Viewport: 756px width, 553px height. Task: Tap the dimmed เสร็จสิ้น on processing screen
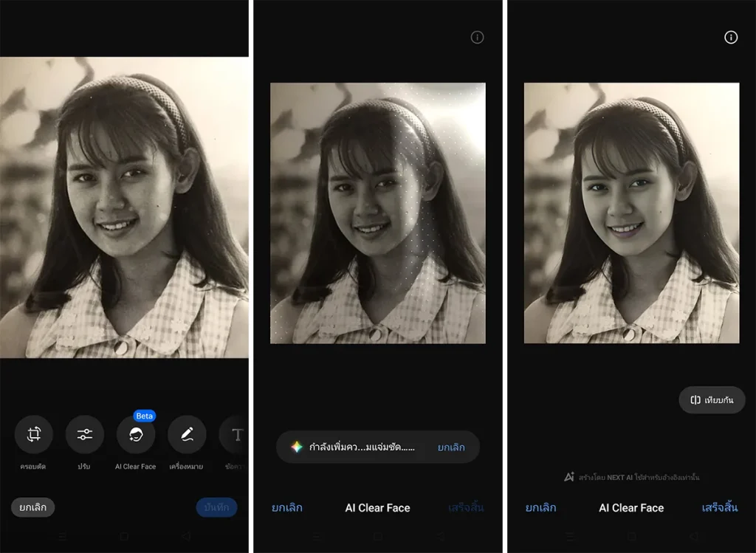[x=466, y=508]
